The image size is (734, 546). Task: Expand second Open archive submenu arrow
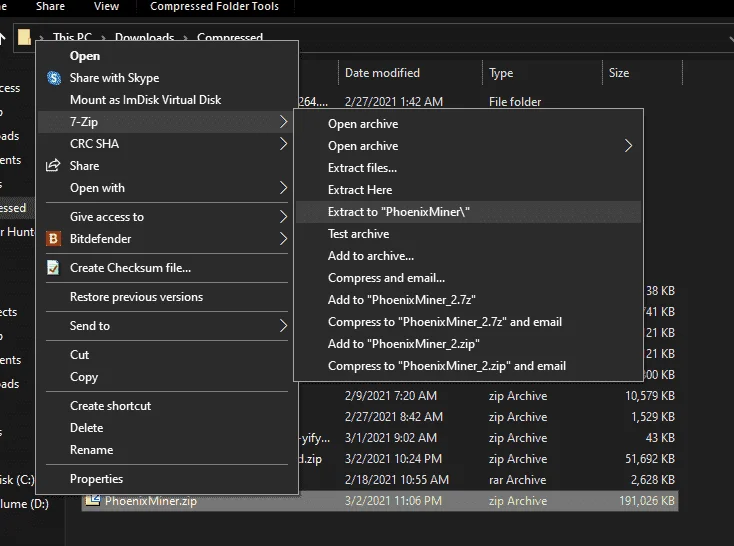[628, 146]
